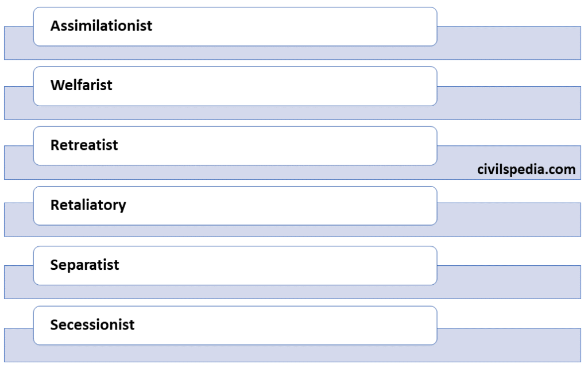Viewport: 588px width, 368px height.
Task: Click shaded bar right of Assimilationist box
Action: click(x=508, y=43)
